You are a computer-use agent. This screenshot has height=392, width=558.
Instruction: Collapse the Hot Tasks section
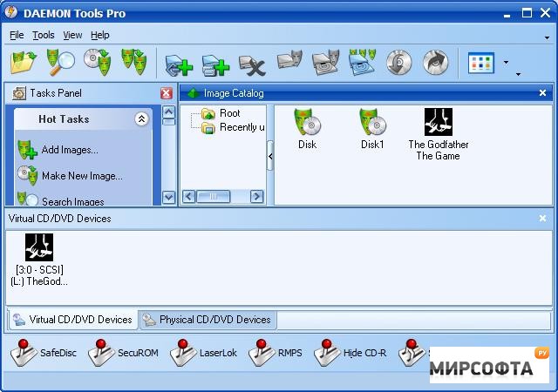coord(141,119)
